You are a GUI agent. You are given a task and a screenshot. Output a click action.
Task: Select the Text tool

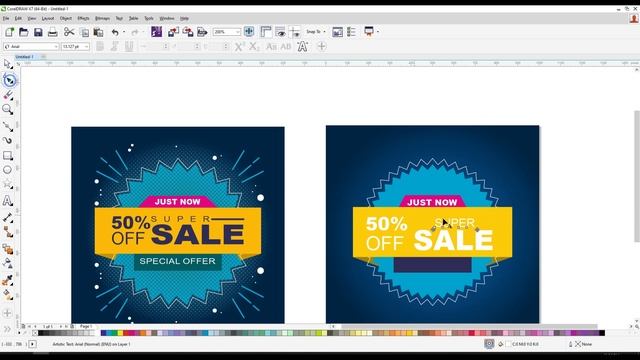click(x=7, y=200)
